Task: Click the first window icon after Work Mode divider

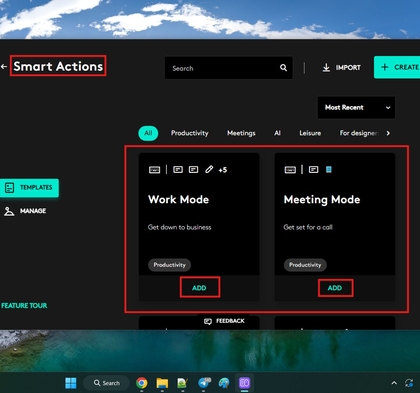Action: 178,170
